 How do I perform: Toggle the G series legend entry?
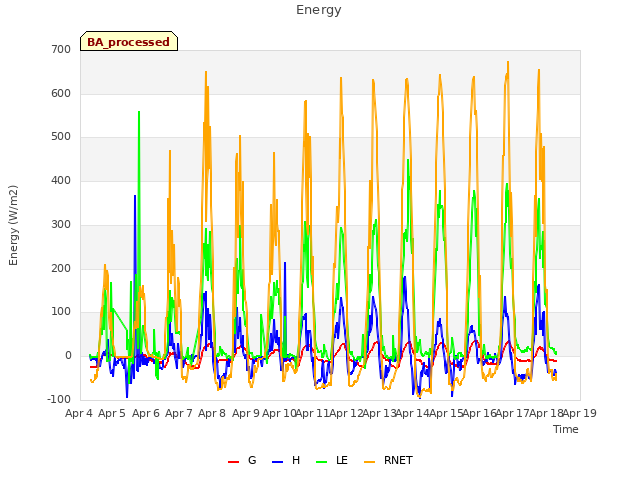[x=242, y=460]
